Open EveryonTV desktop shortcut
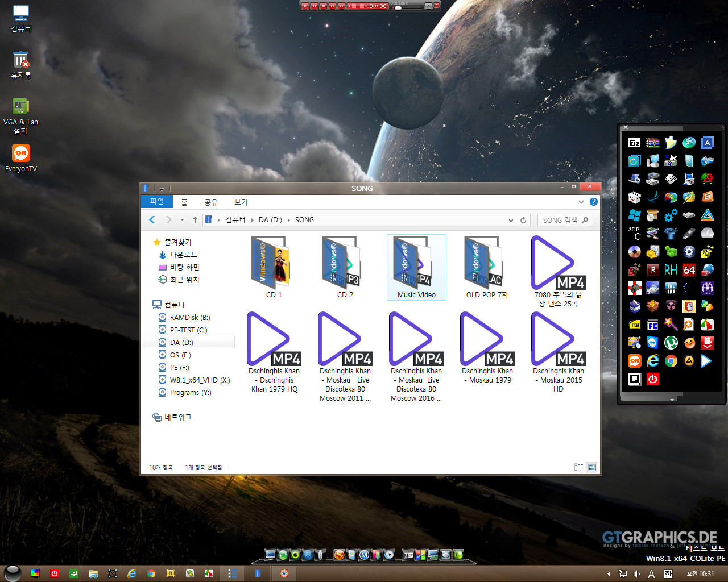728x582 pixels. 21,158
